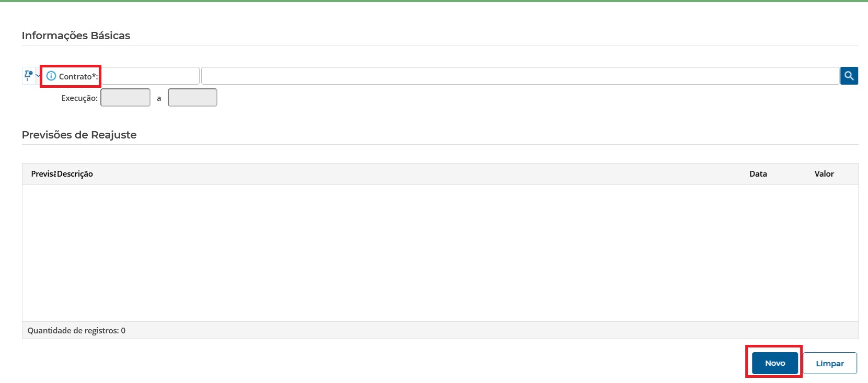The image size is (868, 383).
Task: Expand the dropdown arrow next to the pin icon
Action: tap(38, 76)
